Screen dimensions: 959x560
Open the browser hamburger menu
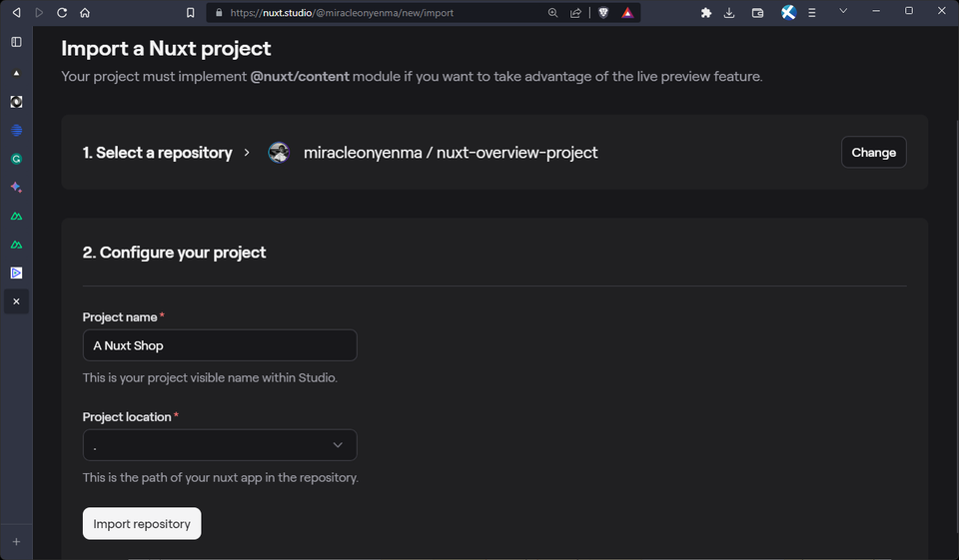coord(811,12)
